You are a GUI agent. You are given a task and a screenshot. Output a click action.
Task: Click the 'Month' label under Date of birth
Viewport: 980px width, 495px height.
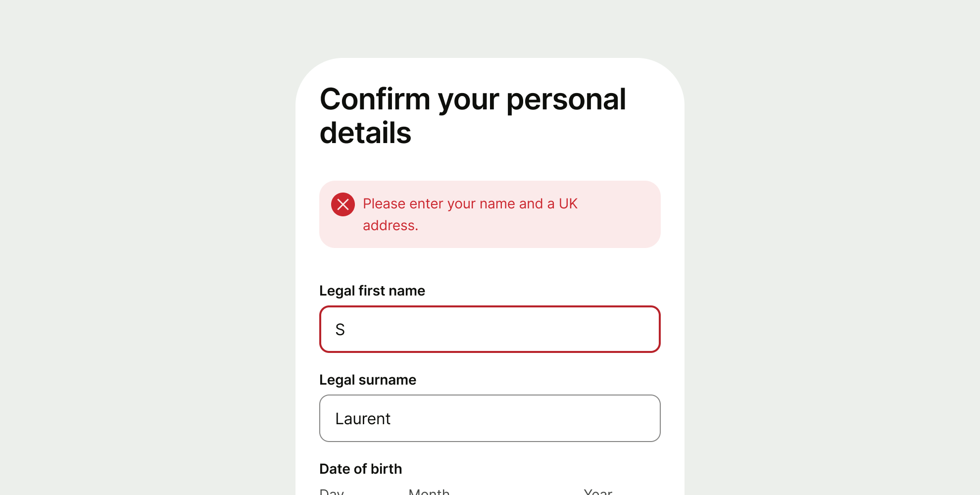[x=429, y=492]
